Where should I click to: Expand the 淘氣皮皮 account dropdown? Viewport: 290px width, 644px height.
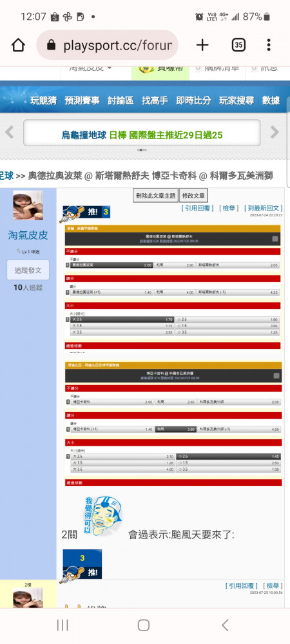90,68
